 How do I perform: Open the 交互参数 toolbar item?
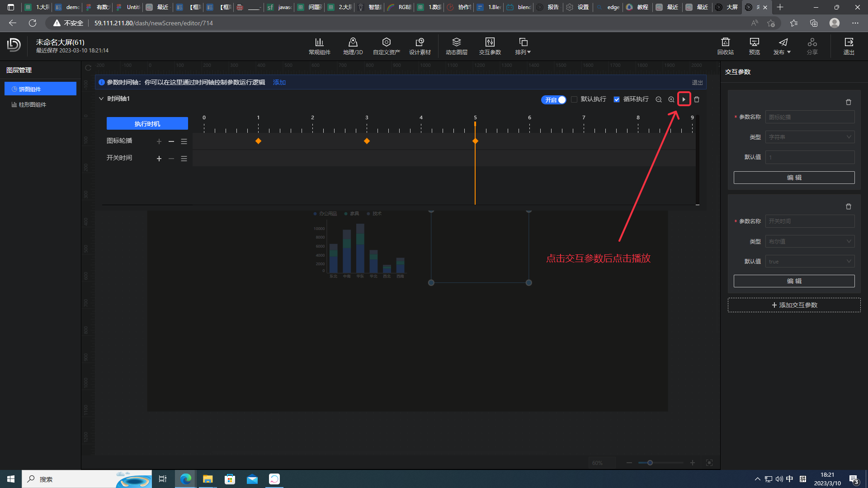(490, 46)
